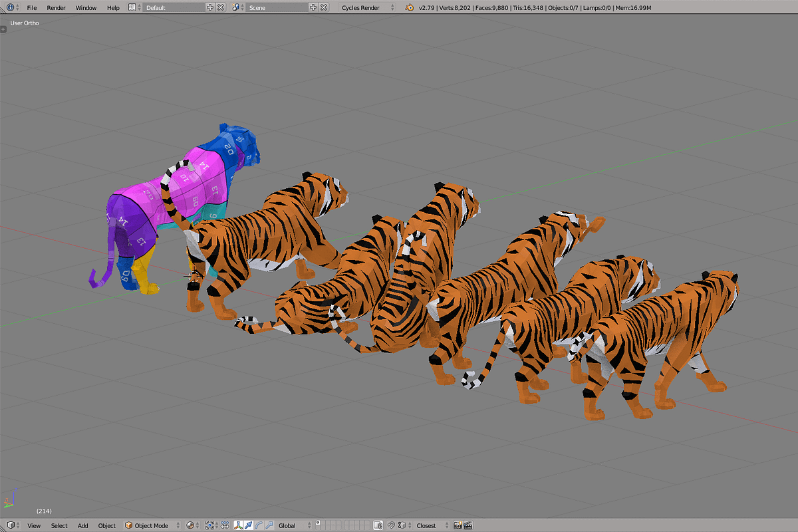Open the Cycles Render engine dropdown
Viewport: 798px width, 532px height.
point(366,7)
